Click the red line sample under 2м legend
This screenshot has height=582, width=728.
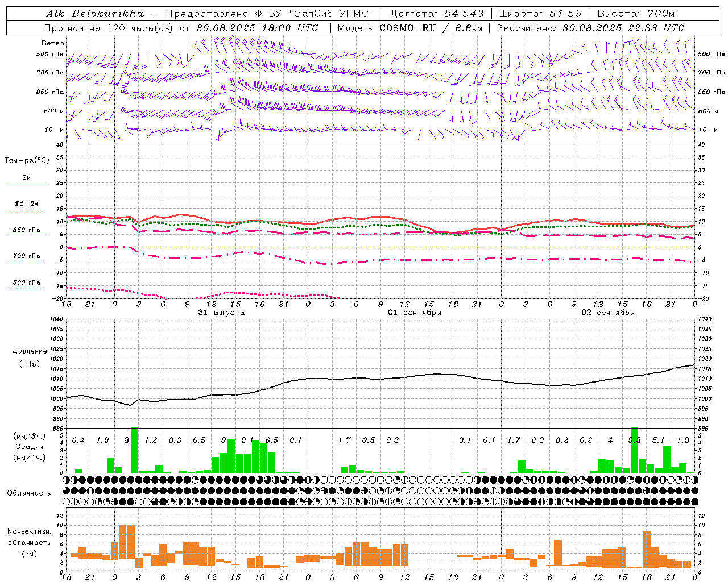coord(26,184)
